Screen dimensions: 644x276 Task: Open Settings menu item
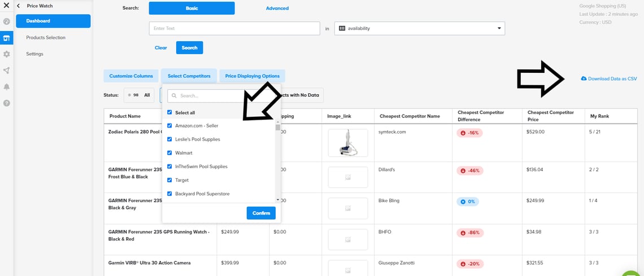(x=34, y=54)
